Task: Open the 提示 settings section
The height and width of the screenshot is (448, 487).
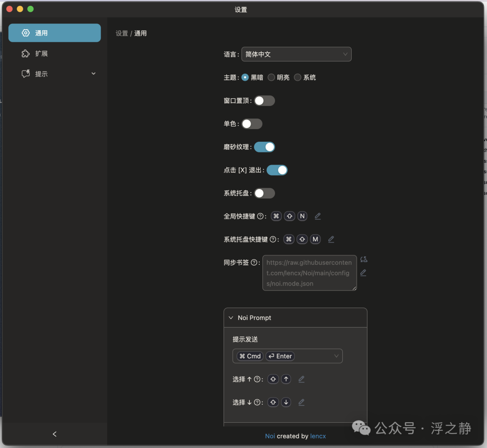Action: coord(55,74)
